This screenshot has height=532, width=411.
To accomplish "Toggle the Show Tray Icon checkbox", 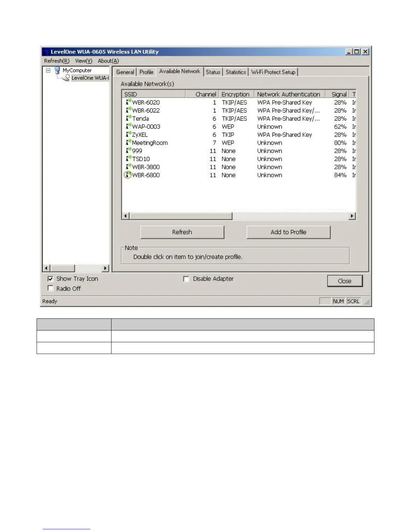I will 50,279.
